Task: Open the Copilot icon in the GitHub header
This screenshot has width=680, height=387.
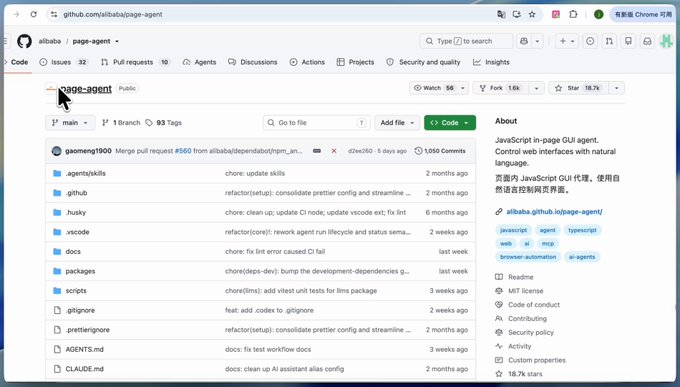Action: coord(524,41)
